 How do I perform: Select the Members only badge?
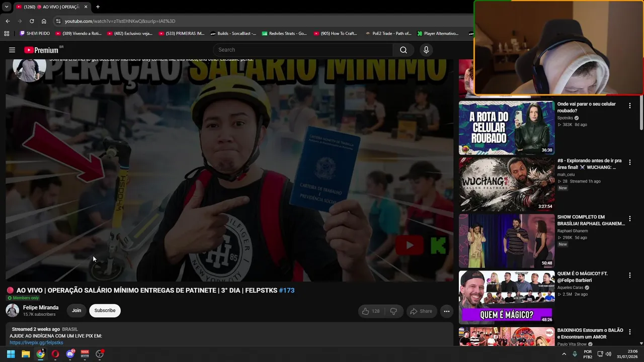click(23, 298)
